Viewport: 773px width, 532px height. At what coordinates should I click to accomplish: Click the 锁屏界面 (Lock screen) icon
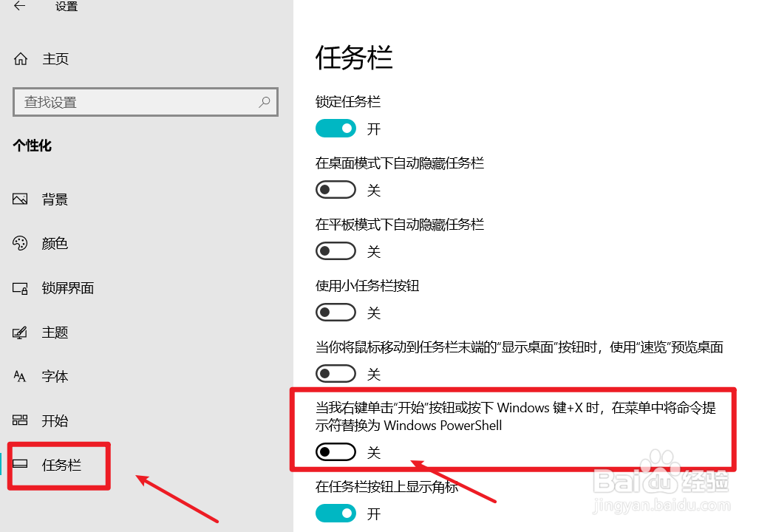21,288
